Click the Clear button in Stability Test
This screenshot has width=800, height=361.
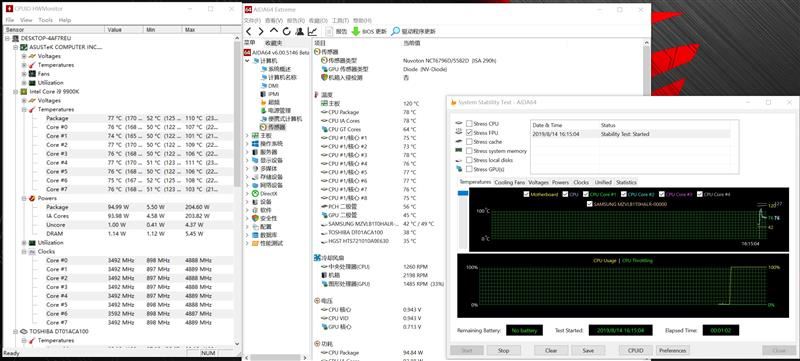coord(551,351)
